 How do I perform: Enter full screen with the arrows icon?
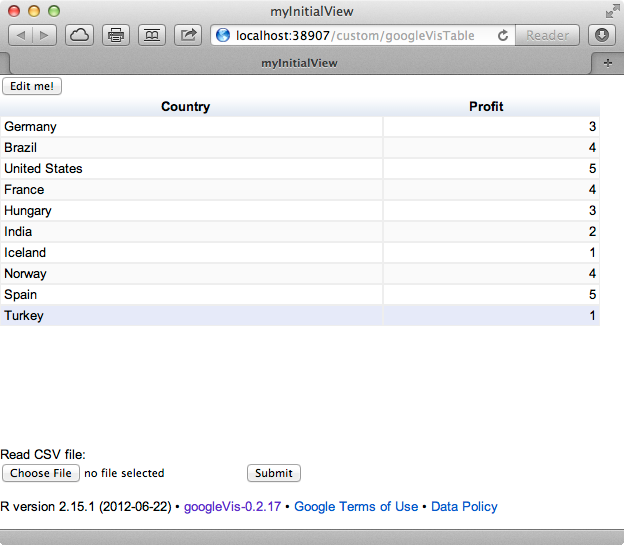pyautogui.click(x=613, y=12)
